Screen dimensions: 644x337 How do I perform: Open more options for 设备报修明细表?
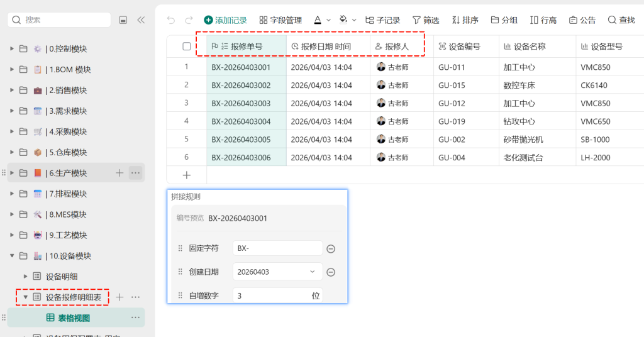point(136,297)
